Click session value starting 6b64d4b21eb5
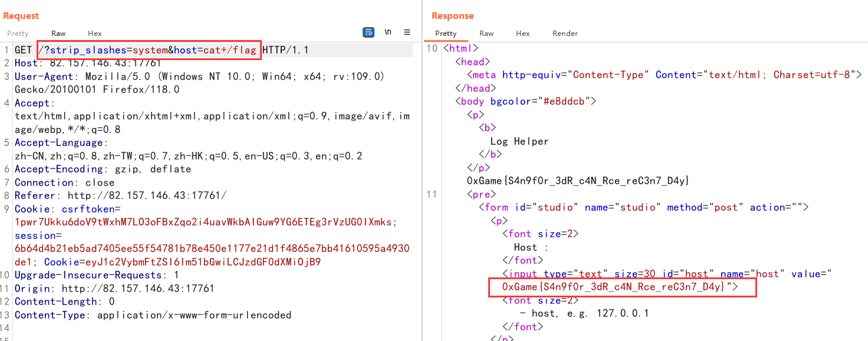Viewport: 868px width, 341px height. (212, 249)
